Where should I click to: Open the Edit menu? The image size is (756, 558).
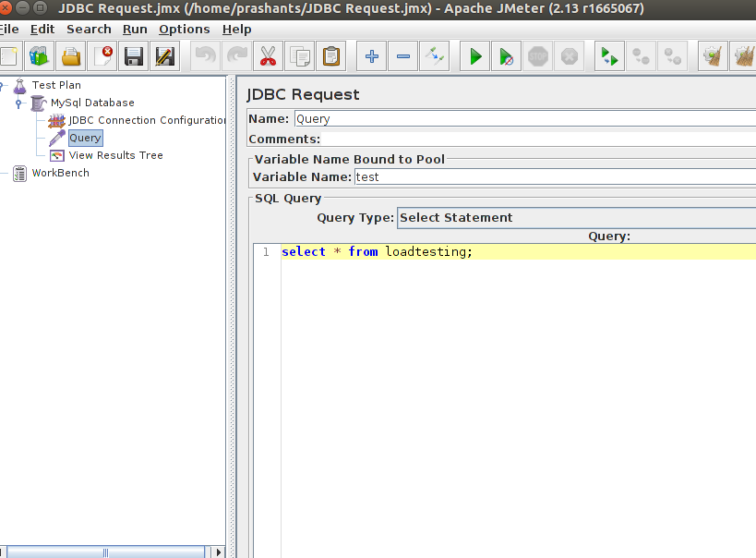42,30
